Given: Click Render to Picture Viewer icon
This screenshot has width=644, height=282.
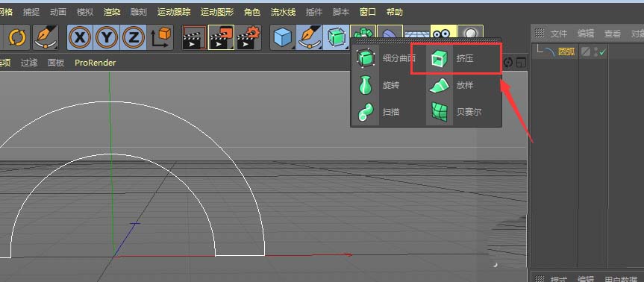Looking at the screenshot, I should point(222,38).
